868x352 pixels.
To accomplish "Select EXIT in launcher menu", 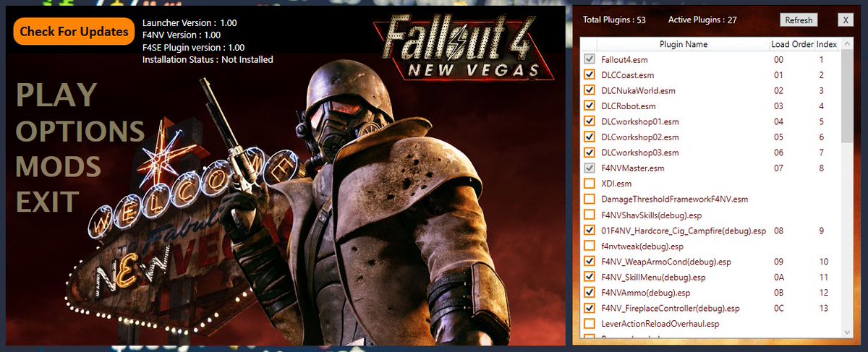I will [x=47, y=202].
